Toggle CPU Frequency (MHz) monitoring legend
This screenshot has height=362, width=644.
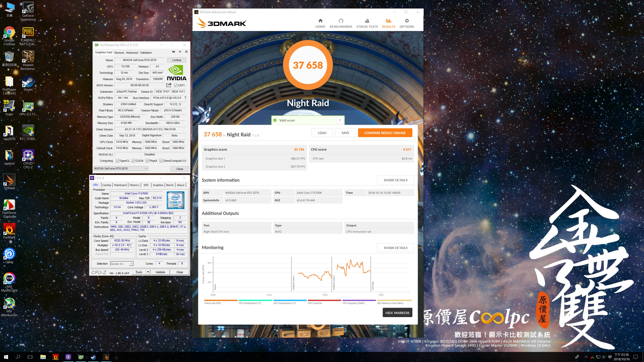click(x=359, y=302)
